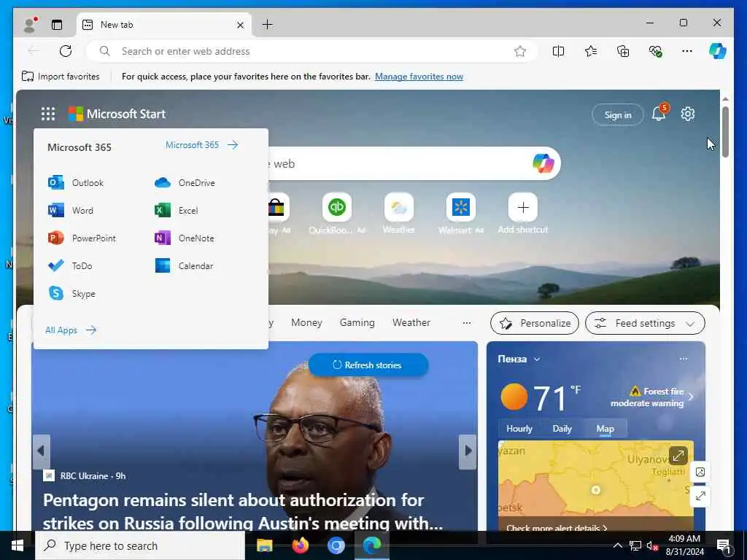Select Money feed tab

307,323
